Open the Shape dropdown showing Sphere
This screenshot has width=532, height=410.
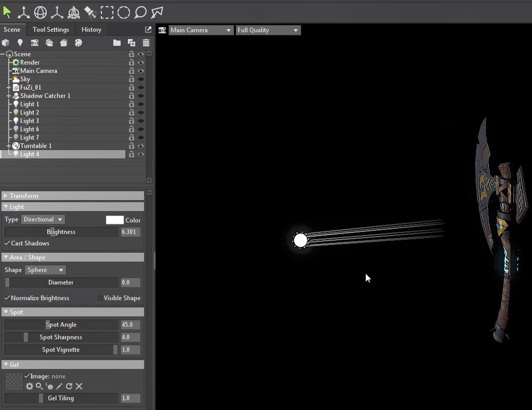(46, 270)
